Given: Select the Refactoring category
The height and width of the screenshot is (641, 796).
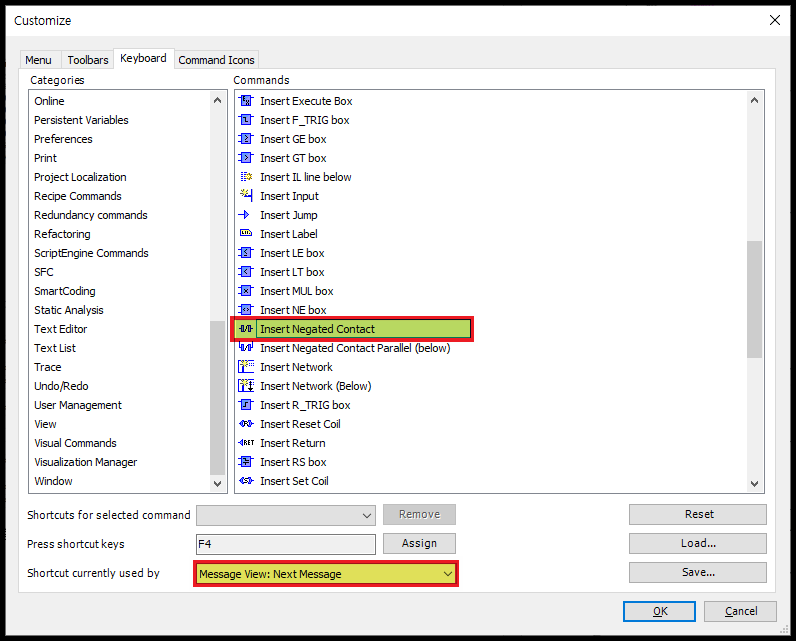Looking at the screenshot, I should coord(62,233).
